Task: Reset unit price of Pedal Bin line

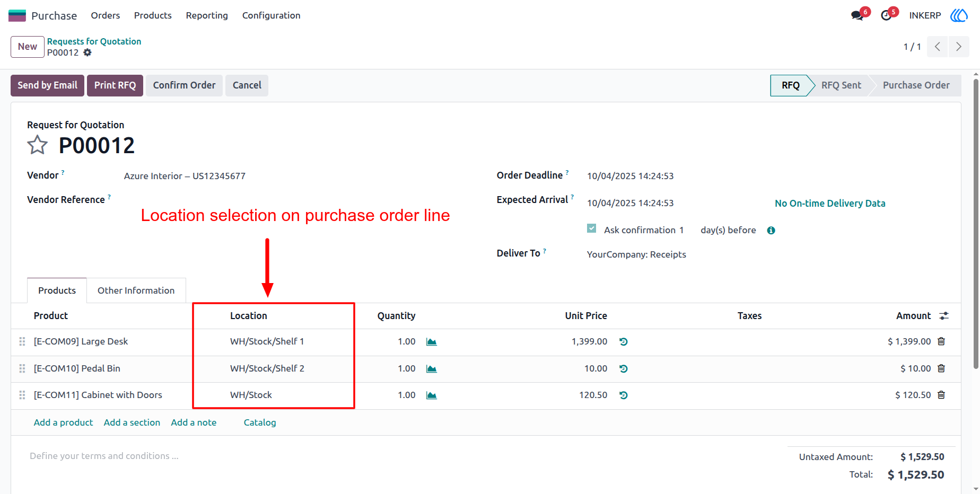Action: pos(624,369)
